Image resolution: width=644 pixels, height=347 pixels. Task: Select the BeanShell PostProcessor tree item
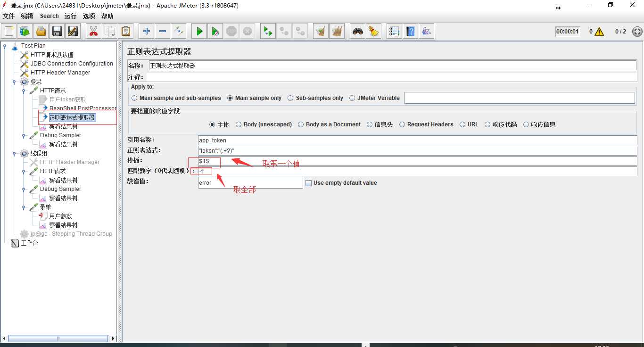[83, 108]
